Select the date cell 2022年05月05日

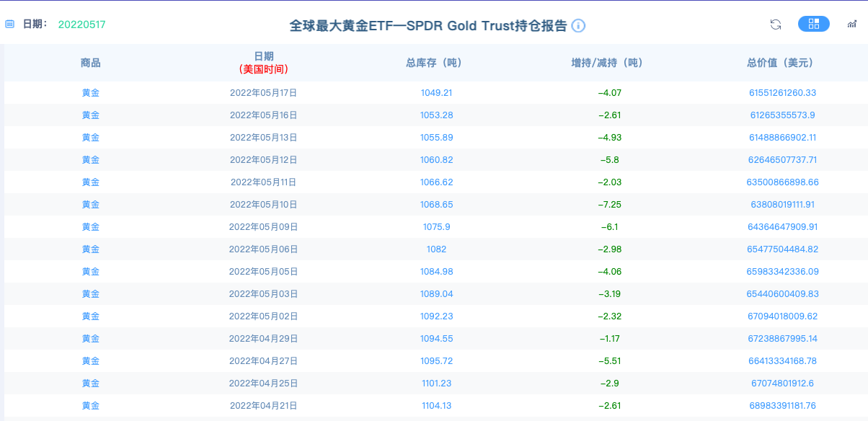click(264, 272)
